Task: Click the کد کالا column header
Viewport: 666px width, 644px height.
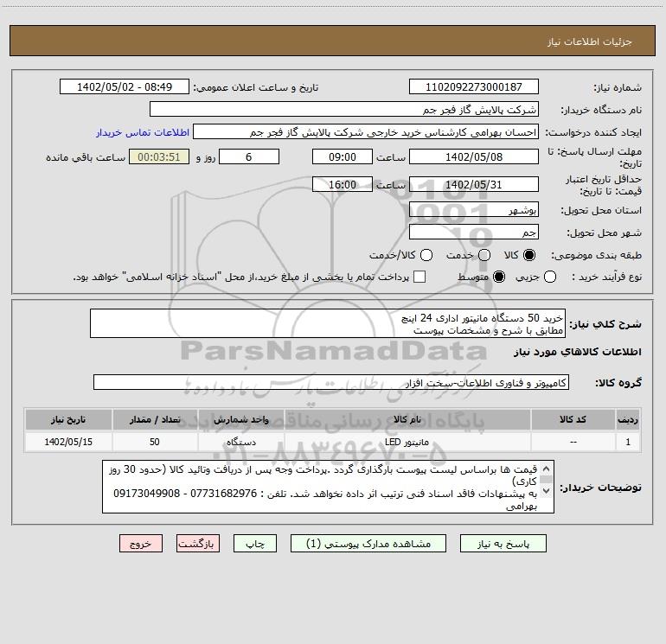Action: pyautogui.click(x=573, y=419)
